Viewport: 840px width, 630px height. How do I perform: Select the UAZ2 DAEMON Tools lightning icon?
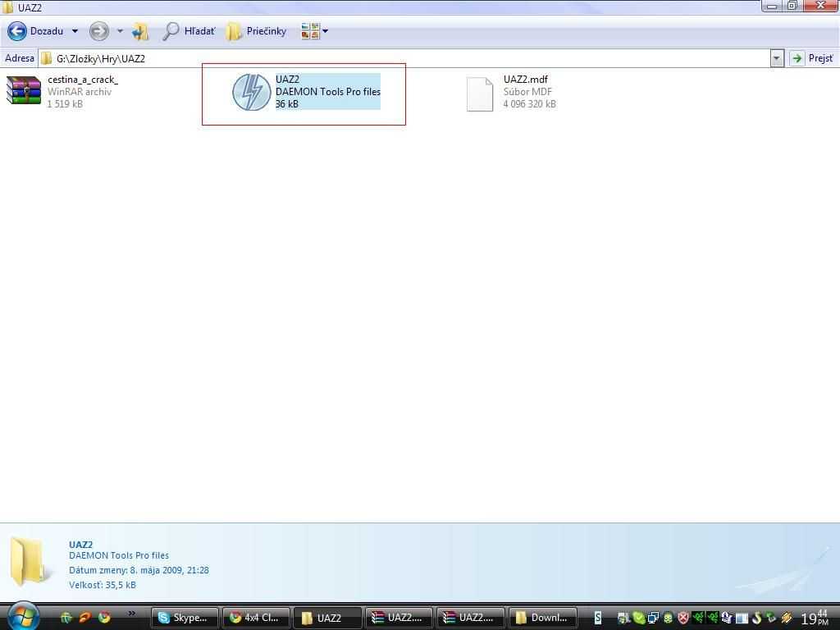(251, 92)
